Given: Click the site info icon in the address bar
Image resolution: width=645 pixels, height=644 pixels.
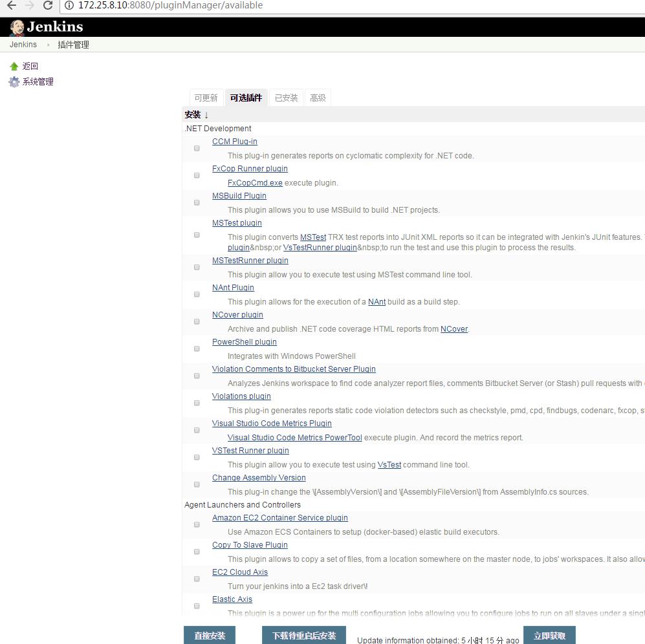Looking at the screenshot, I should pyautogui.click(x=69, y=5).
